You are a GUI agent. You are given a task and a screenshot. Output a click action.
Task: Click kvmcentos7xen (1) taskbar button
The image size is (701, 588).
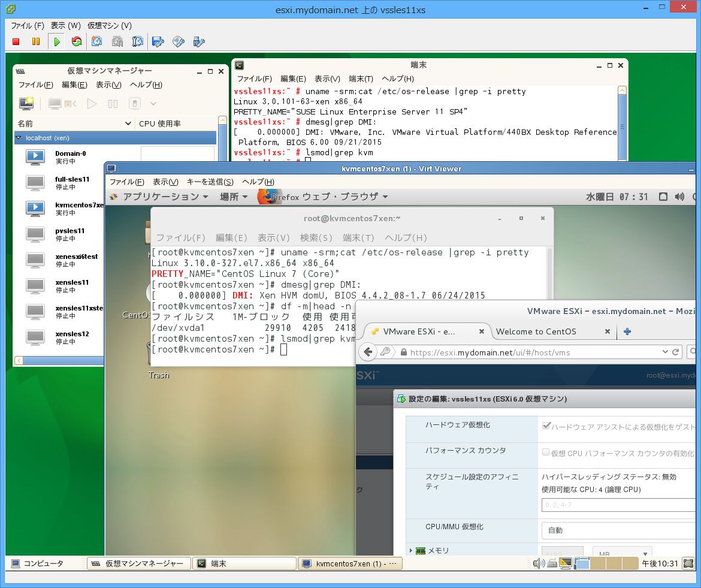350,563
